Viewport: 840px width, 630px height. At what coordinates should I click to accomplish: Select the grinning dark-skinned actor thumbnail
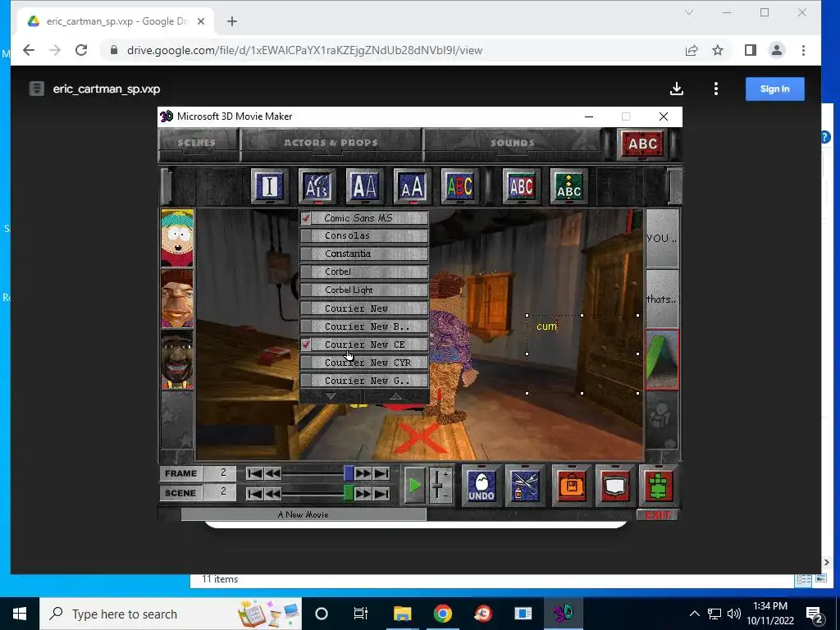177,359
